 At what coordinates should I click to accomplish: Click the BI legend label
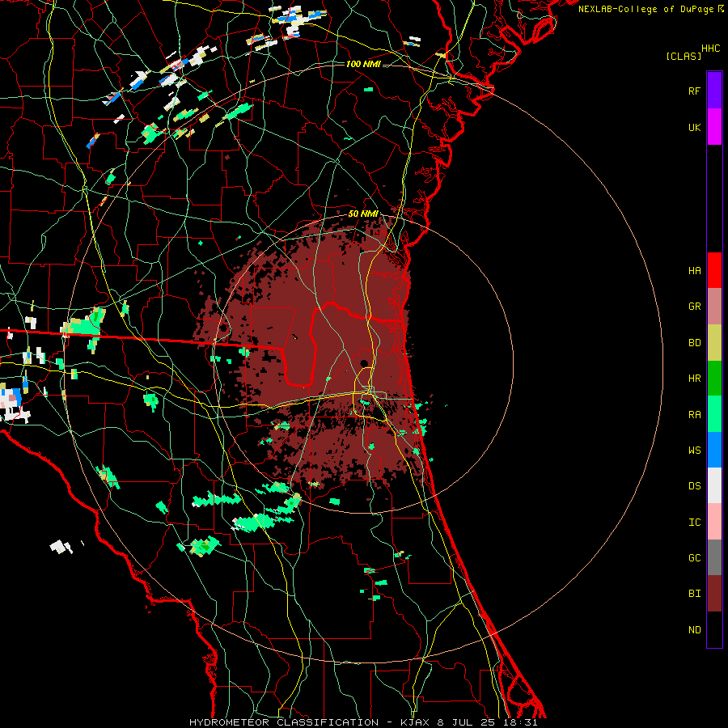(694, 594)
